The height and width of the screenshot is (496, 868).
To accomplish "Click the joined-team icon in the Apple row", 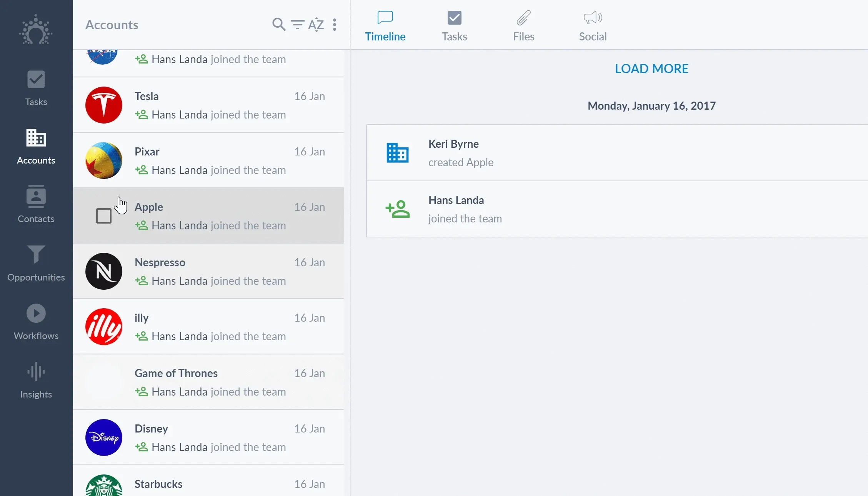I will (142, 225).
